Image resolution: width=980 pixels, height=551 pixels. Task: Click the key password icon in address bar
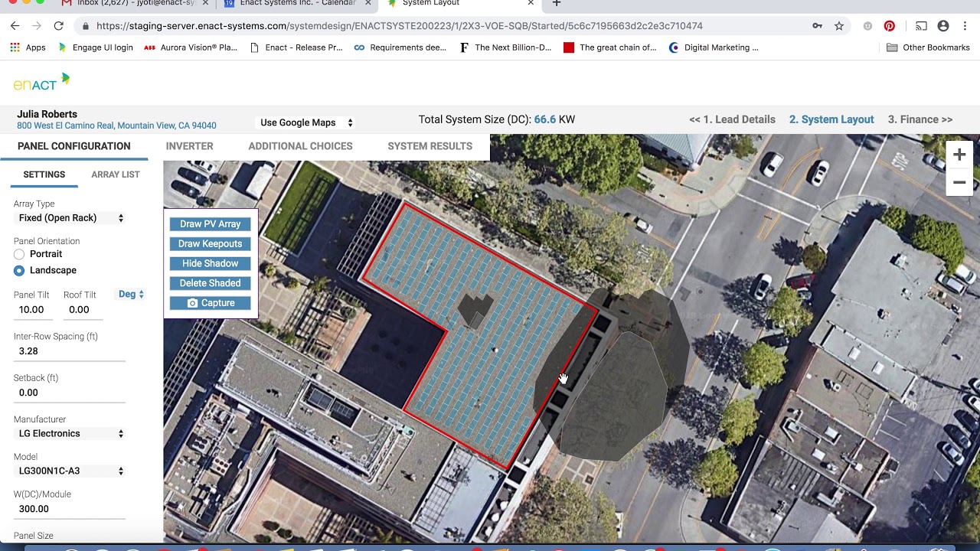pyautogui.click(x=818, y=26)
